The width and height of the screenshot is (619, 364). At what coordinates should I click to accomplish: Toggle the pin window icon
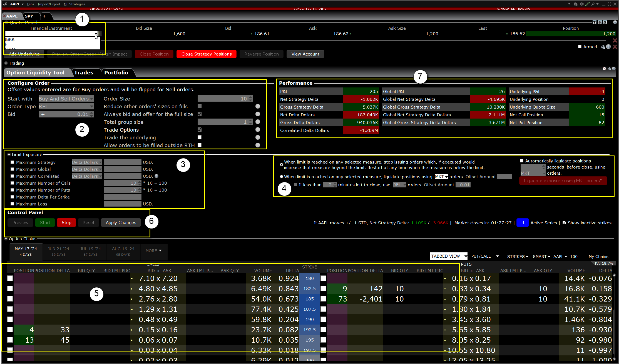[x=593, y=4]
